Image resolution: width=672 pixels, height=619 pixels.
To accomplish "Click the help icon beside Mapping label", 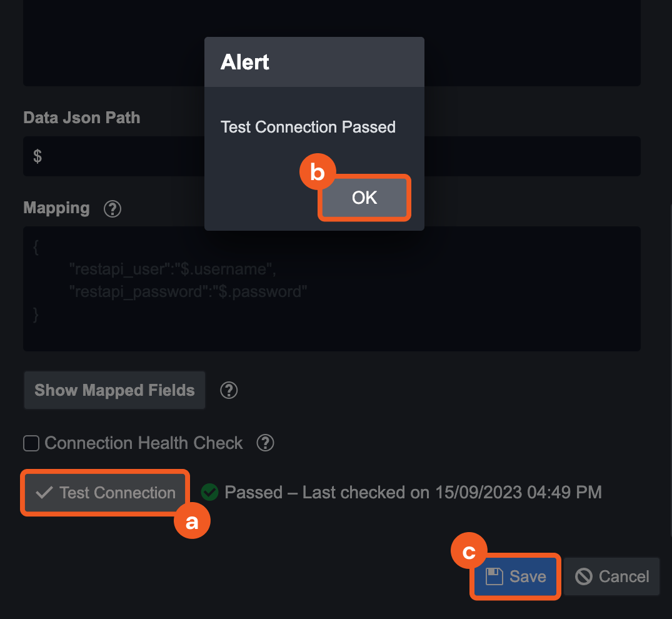I will [113, 208].
